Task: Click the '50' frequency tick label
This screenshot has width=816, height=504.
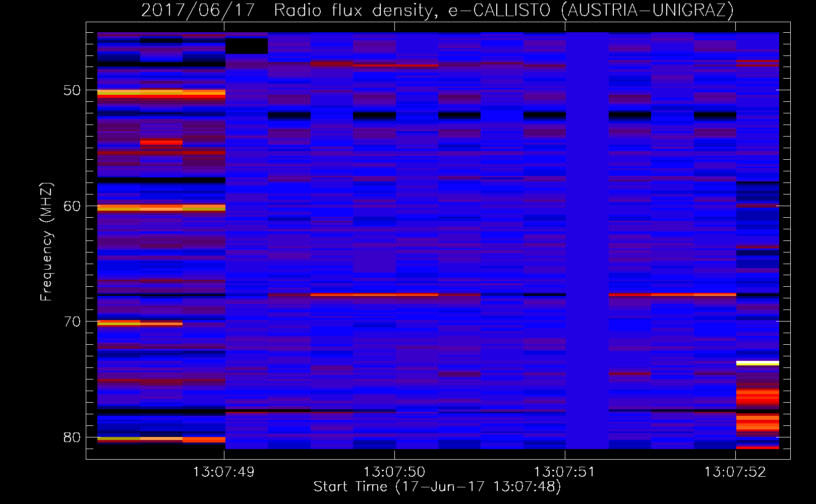Action: coord(72,90)
